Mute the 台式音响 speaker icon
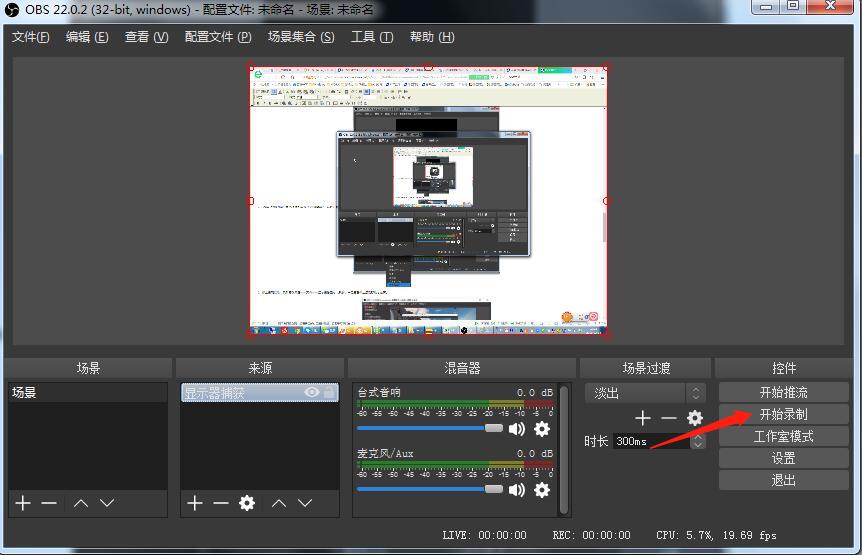862x555 pixels. [517, 428]
